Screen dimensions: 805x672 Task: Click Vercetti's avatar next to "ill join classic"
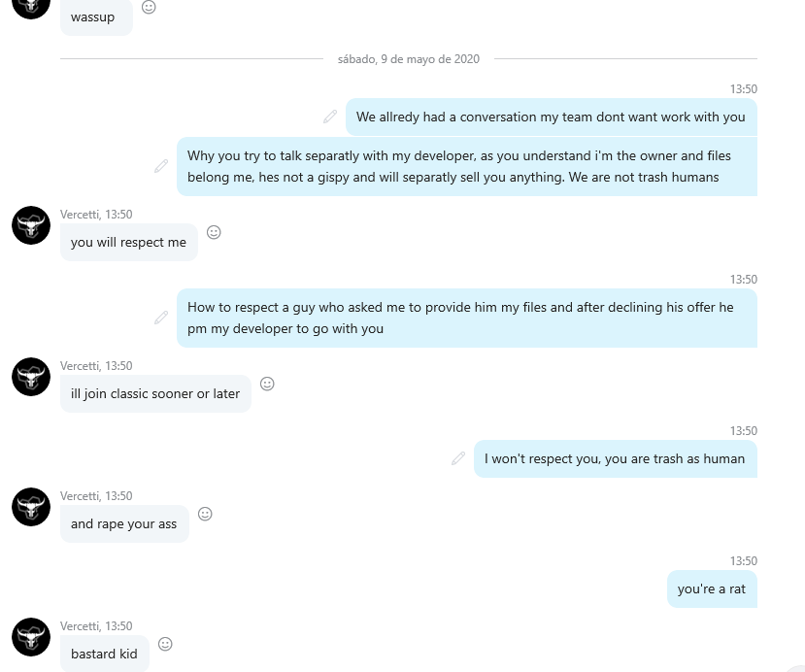pyautogui.click(x=31, y=377)
